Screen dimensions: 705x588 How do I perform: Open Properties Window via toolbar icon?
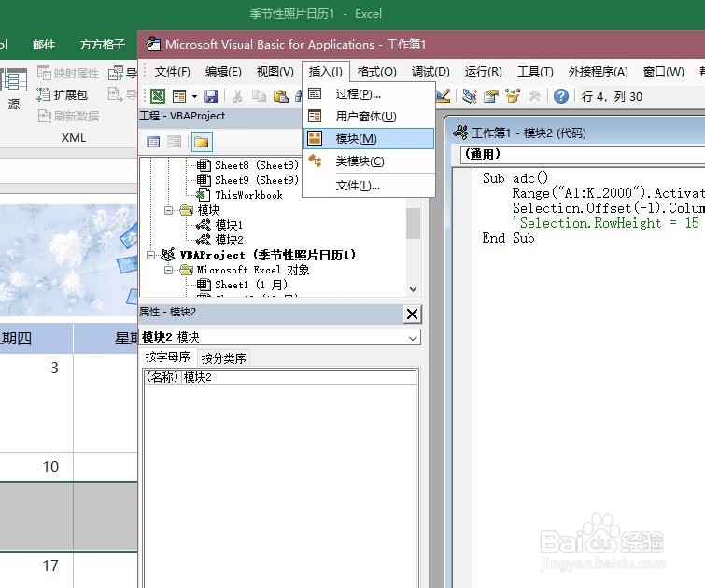(x=491, y=96)
